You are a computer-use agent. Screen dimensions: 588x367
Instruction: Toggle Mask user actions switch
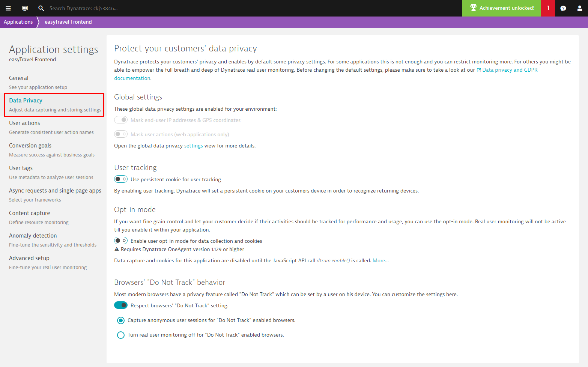pyautogui.click(x=121, y=134)
